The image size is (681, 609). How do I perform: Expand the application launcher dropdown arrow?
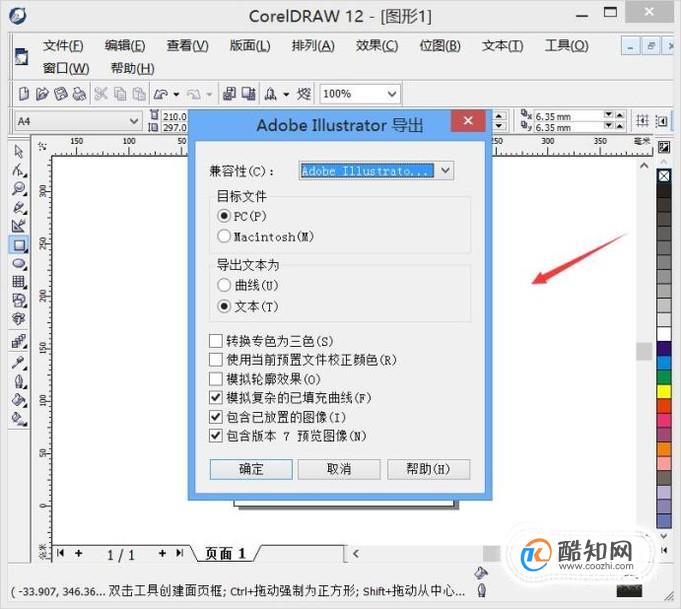[x=286, y=94]
